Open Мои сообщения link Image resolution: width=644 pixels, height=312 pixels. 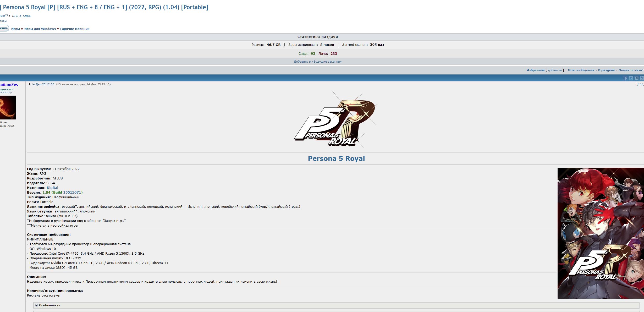click(581, 70)
